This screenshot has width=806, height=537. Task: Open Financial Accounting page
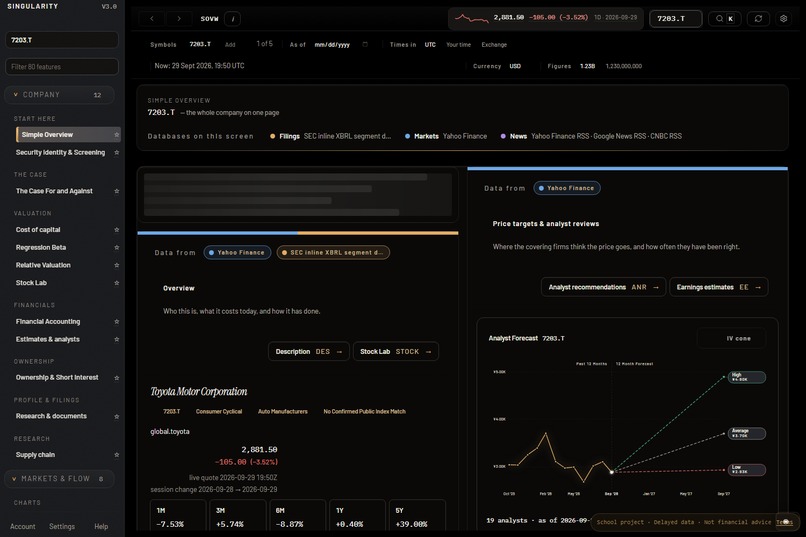pyautogui.click(x=48, y=322)
